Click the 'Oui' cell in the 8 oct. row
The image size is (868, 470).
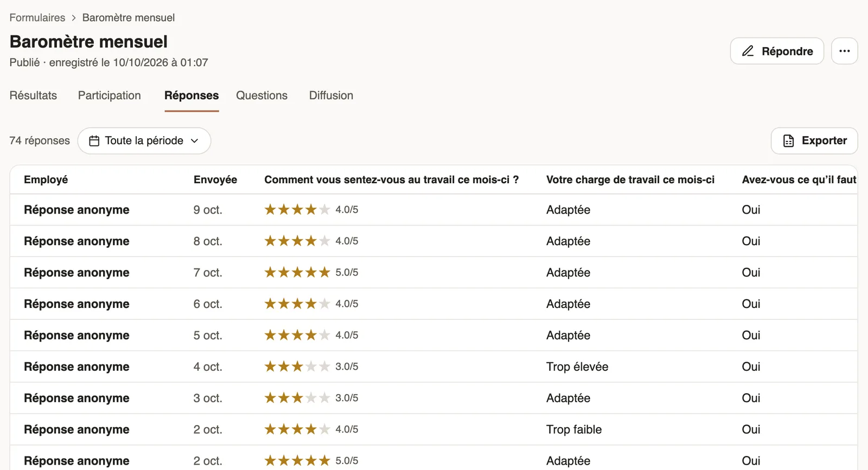point(751,241)
